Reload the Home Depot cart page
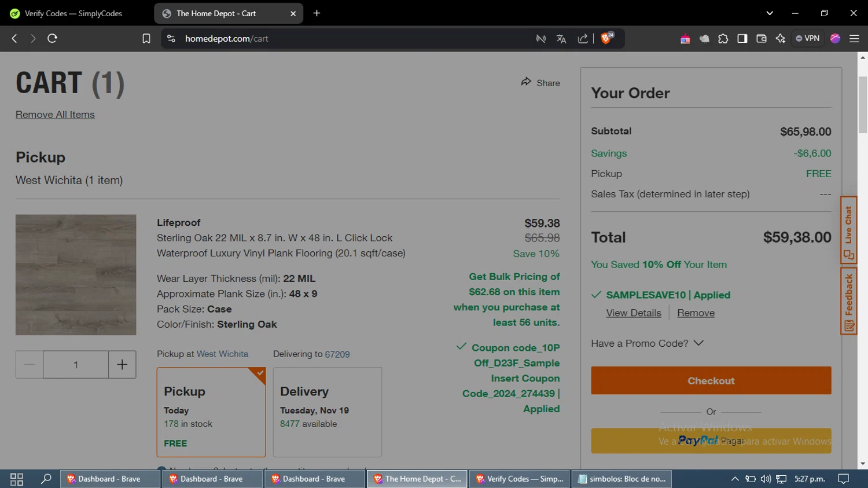868x488 pixels. (52, 39)
